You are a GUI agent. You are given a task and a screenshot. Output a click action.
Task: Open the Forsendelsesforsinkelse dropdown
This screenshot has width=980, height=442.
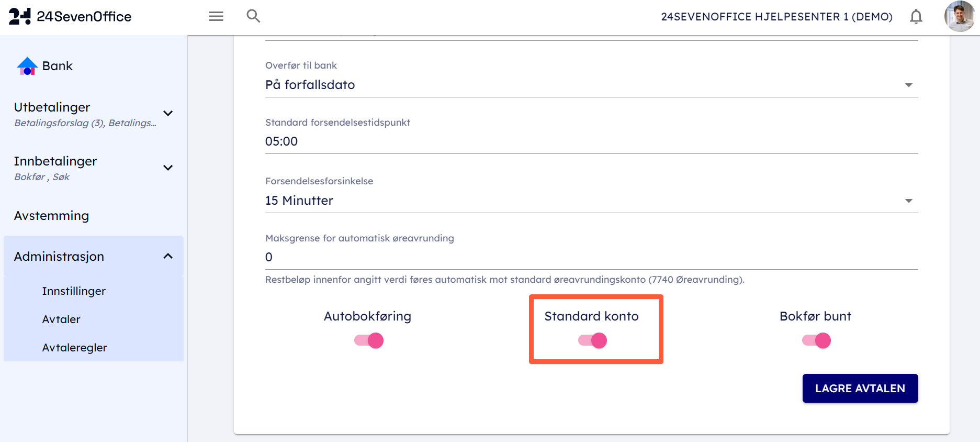tap(591, 201)
